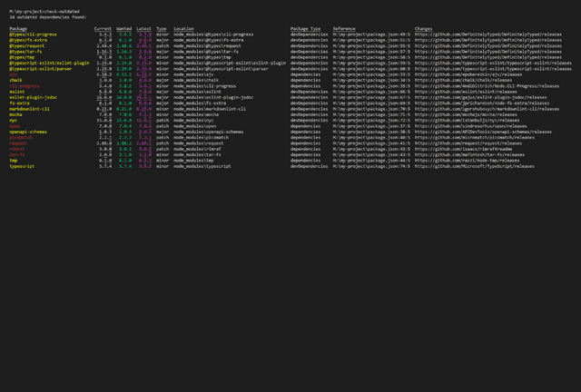Open the istanbuljs/nyc releases link

tap(468, 121)
